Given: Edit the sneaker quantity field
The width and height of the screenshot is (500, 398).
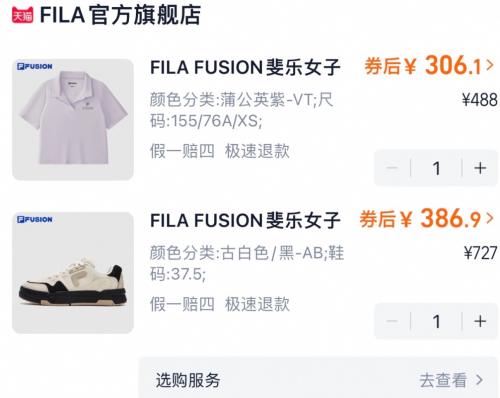Looking at the screenshot, I should point(436,321).
